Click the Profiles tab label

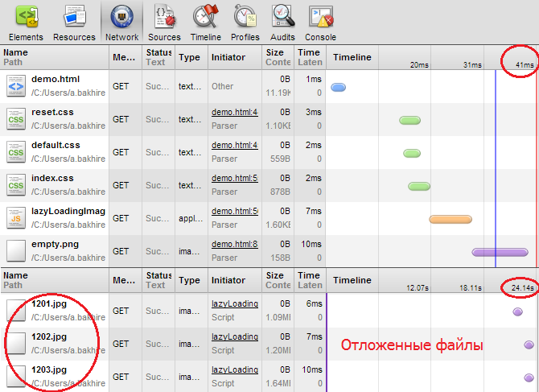click(x=245, y=37)
